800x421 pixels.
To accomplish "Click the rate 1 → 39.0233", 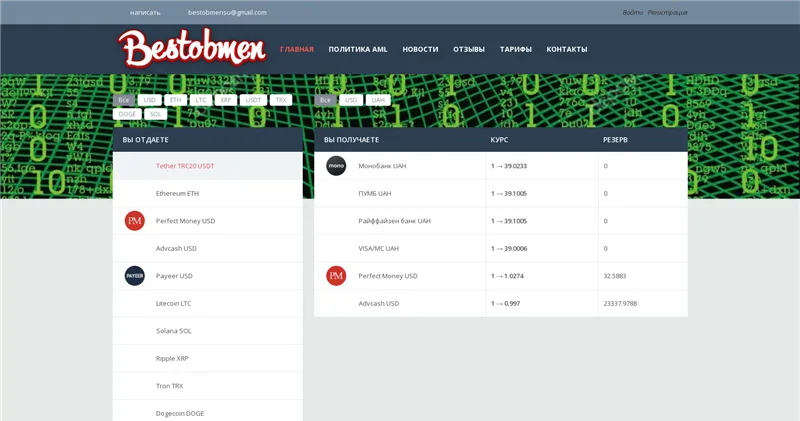I will [509, 166].
